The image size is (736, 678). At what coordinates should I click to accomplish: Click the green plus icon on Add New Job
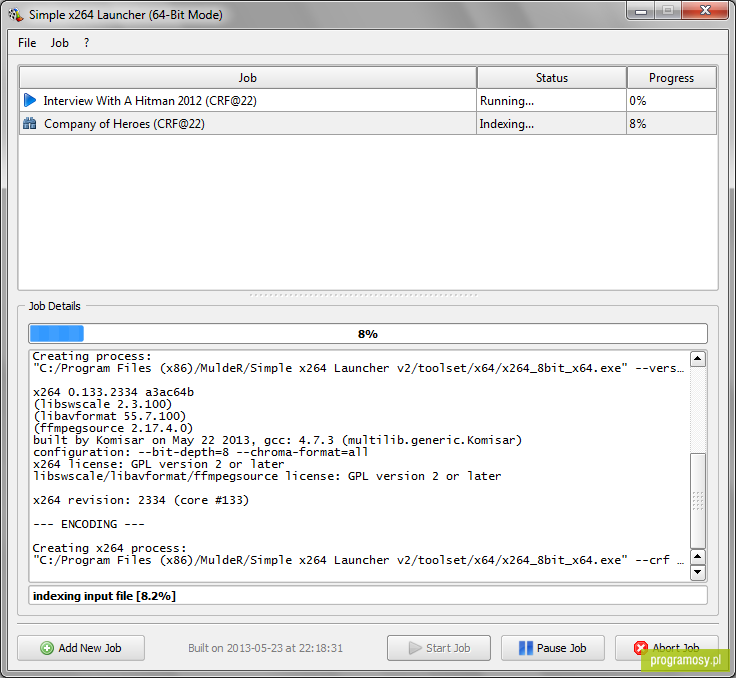(46, 648)
